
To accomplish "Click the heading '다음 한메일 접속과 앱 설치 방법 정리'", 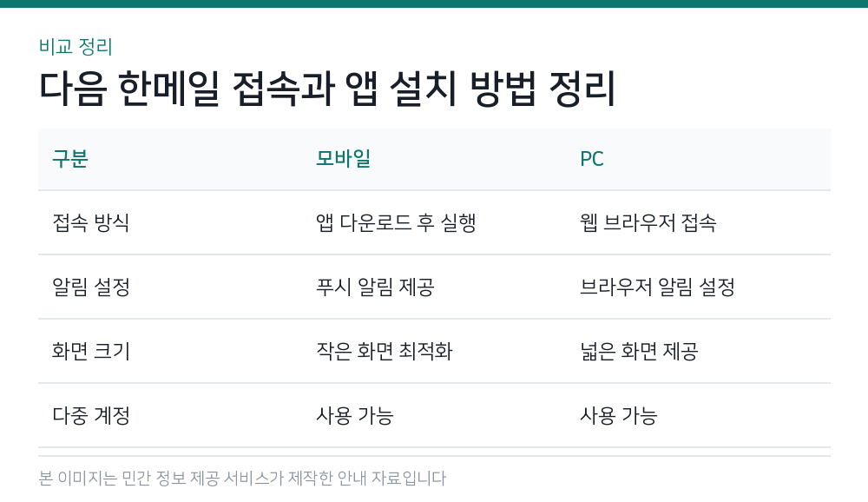I will coord(327,89).
